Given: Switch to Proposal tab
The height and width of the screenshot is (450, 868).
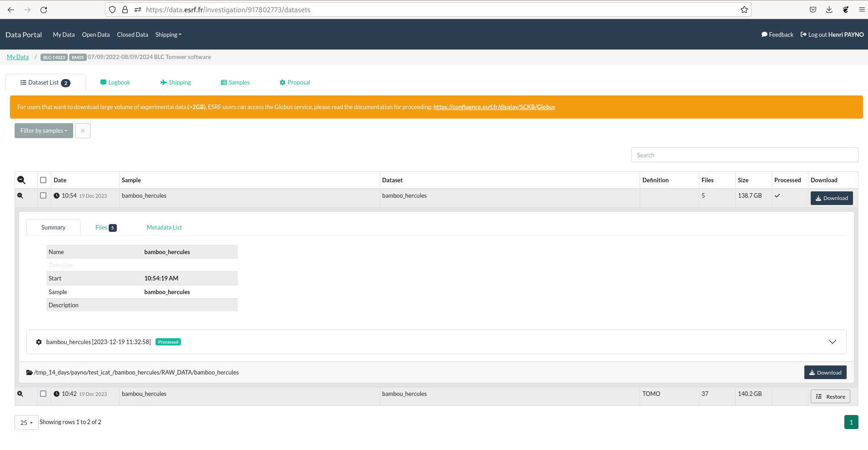Looking at the screenshot, I should pos(295,82).
